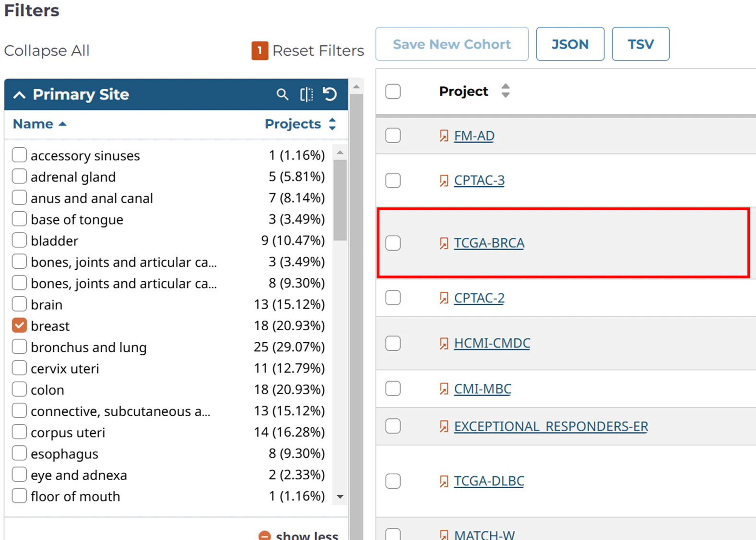Download the table as JSON

click(570, 44)
